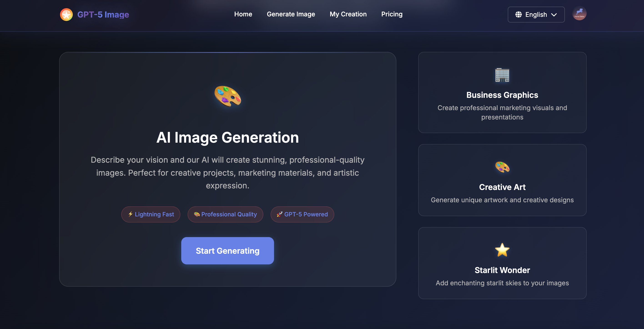The height and width of the screenshot is (329, 644).
Task: Go to the Home menu item
Action: 243,14
